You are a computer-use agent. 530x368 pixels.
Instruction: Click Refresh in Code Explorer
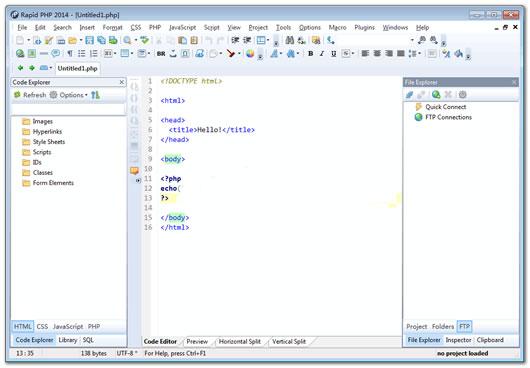coord(30,95)
